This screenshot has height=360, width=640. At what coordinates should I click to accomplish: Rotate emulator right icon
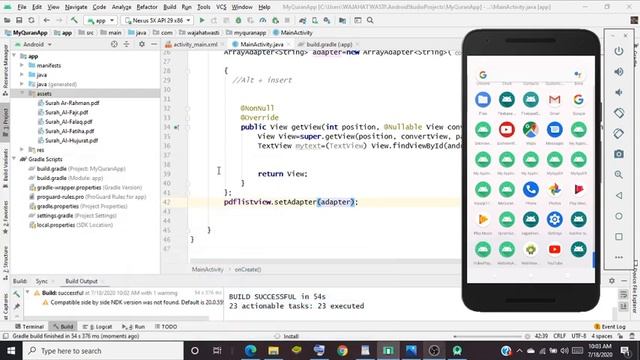(x=619, y=133)
